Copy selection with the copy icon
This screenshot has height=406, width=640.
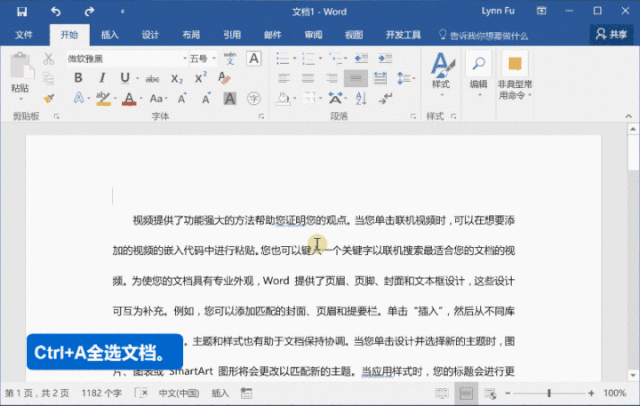[49, 78]
